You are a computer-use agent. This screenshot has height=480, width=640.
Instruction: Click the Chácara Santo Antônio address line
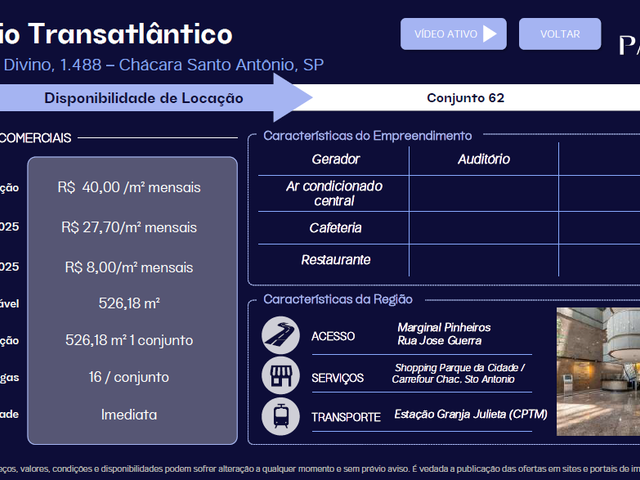164,65
